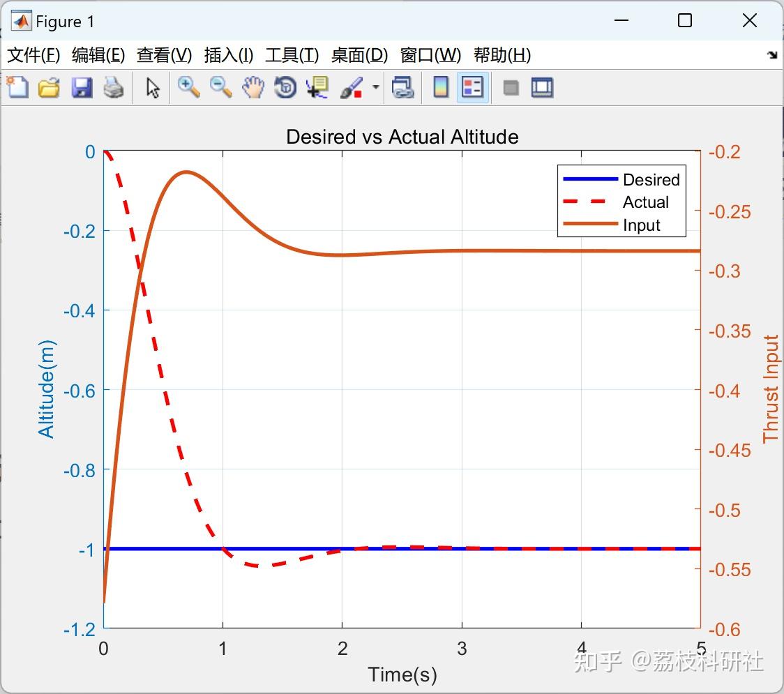Viewport: 784px width, 694px height.
Task: Select the Zoom In tool
Action: click(188, 87)
